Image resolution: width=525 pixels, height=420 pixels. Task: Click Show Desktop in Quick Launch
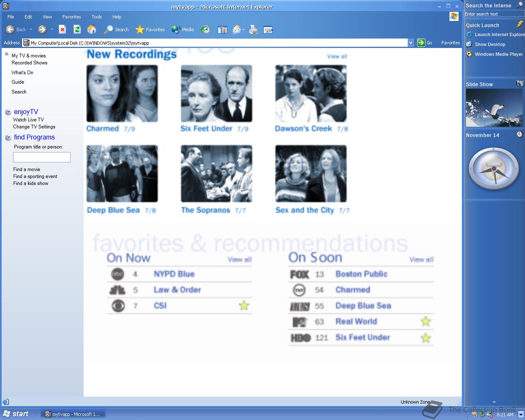pos(486,44)
